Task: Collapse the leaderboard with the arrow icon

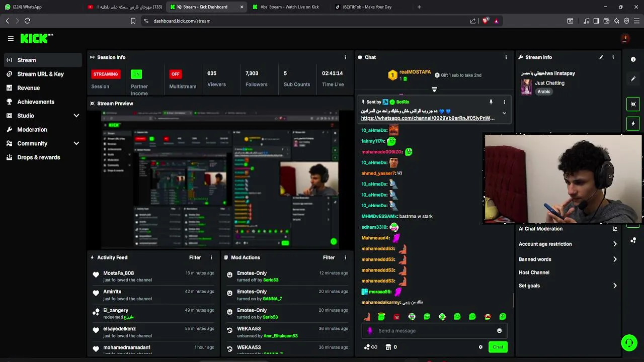Action: (434, 89)
